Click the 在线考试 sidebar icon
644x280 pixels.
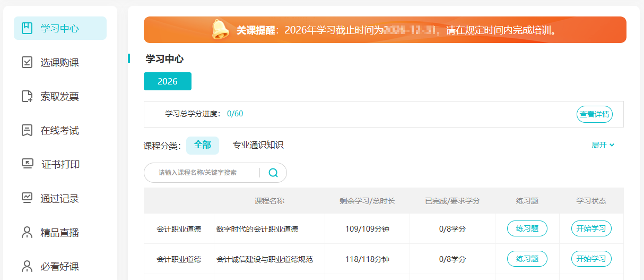coord(27,130)
